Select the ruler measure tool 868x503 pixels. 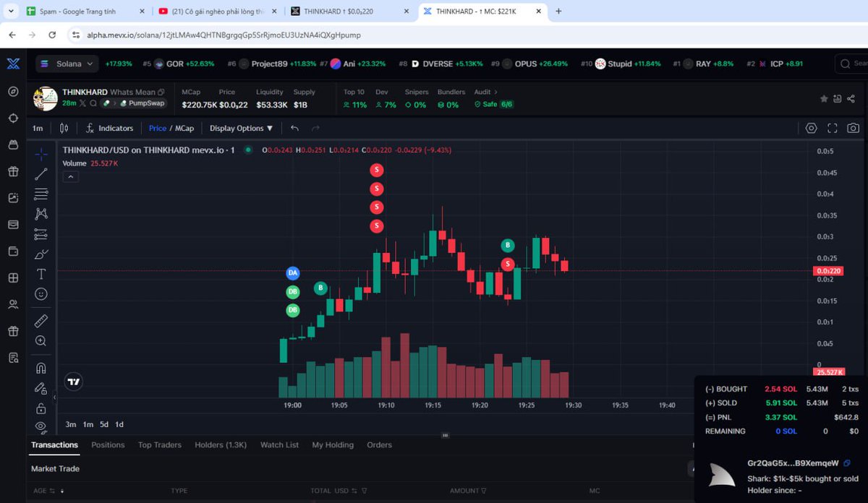click(41, 321)
